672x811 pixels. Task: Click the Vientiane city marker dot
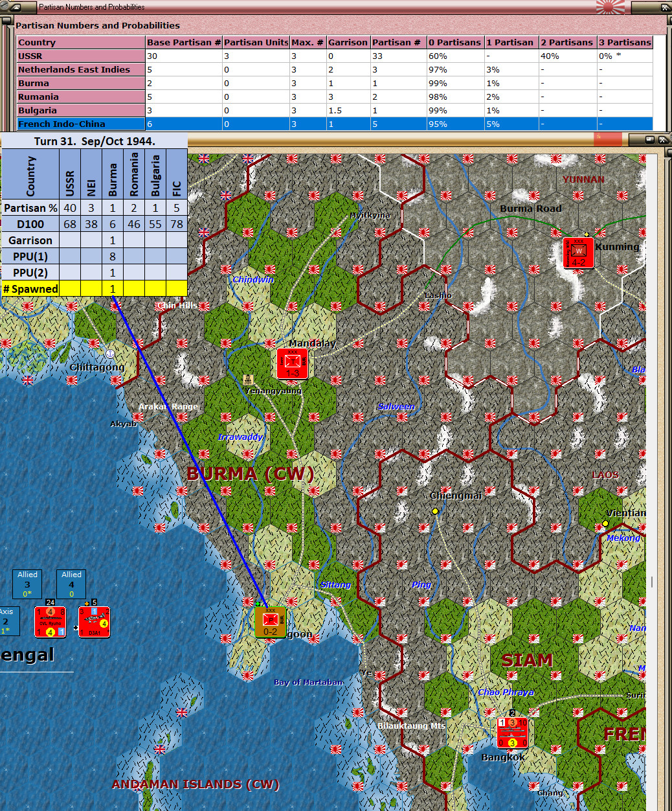pyautogui.click(x=605, y=523)
